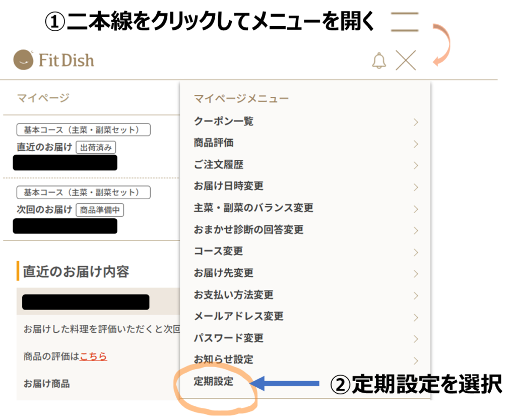Click the chevron beside コース変更
Screen dimensions: 516x420
coord(416,252)
